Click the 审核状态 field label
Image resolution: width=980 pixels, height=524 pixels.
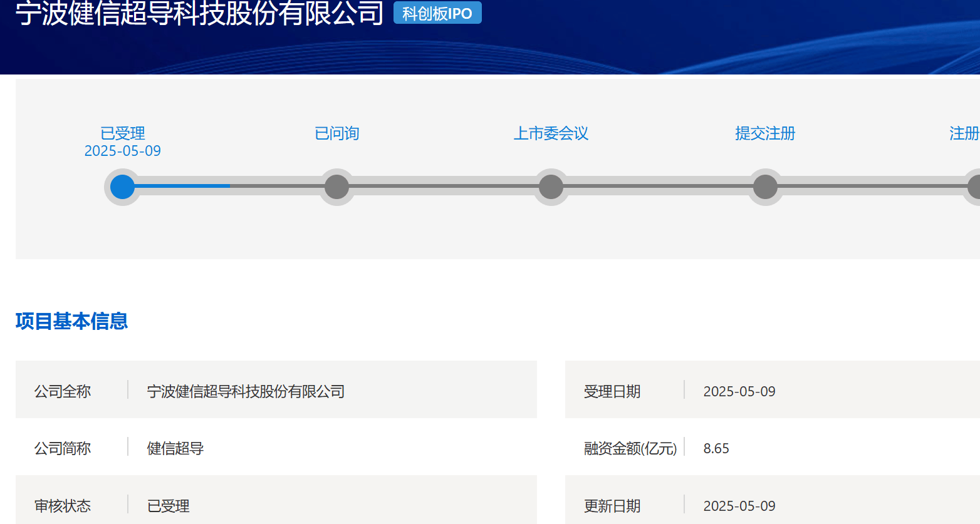[63, 506]
